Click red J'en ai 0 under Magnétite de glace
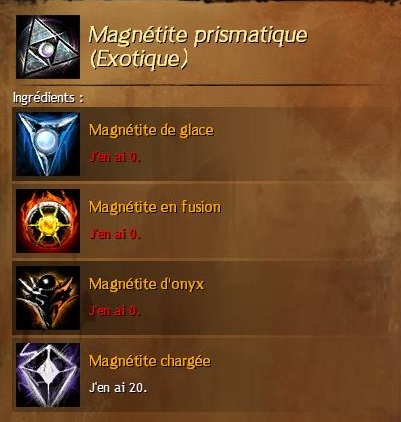 (x=115, y=157)
